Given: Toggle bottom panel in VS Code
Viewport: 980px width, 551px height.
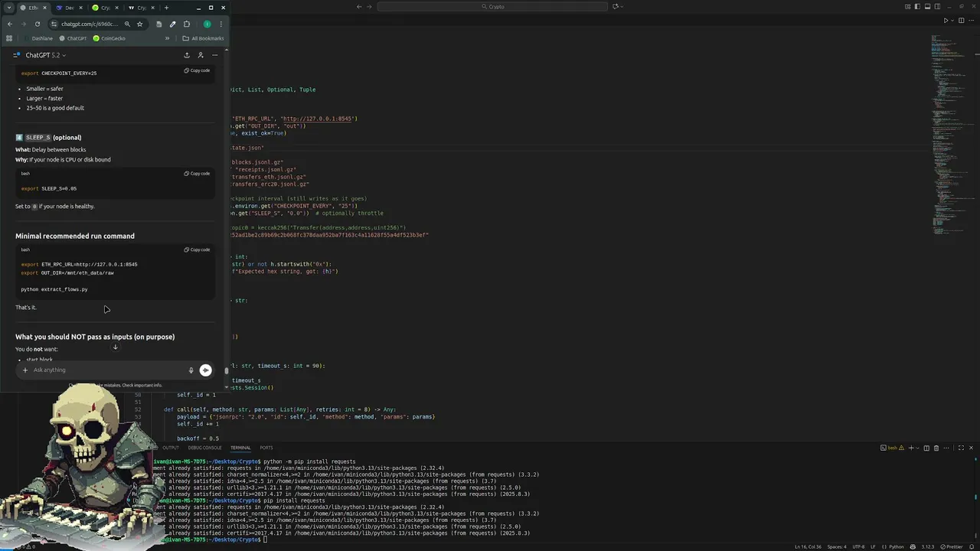Looking at the screenshot, I should pyautogui.click(x=927, y=6).
